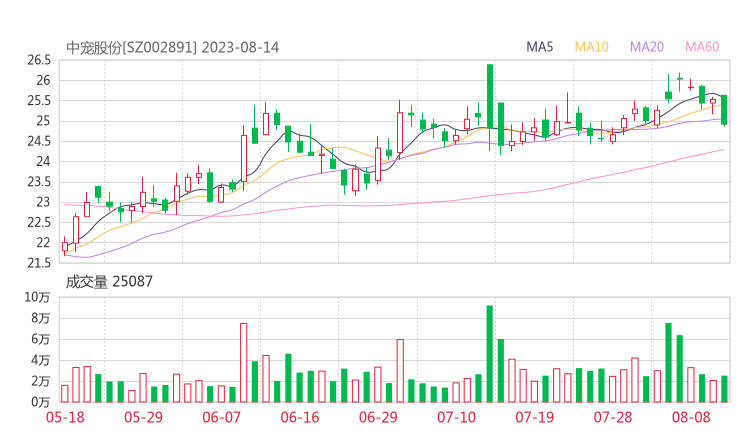Click the 10万 volume axis label

point(38,297)
